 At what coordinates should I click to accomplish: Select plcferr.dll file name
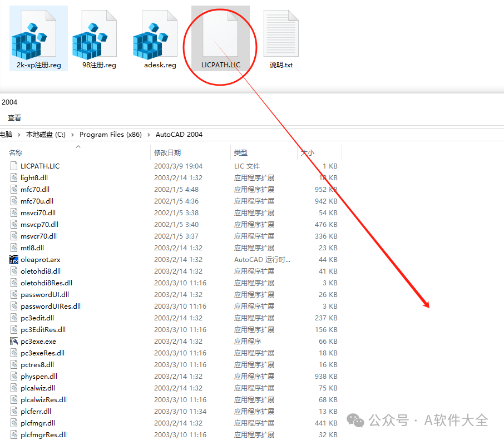(x=36, y=412)
